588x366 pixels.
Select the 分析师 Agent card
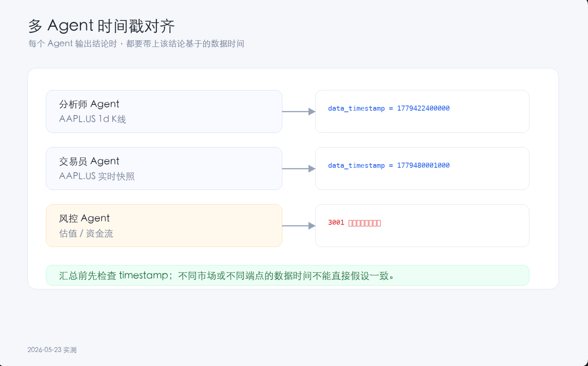click(x=164, y=111)
